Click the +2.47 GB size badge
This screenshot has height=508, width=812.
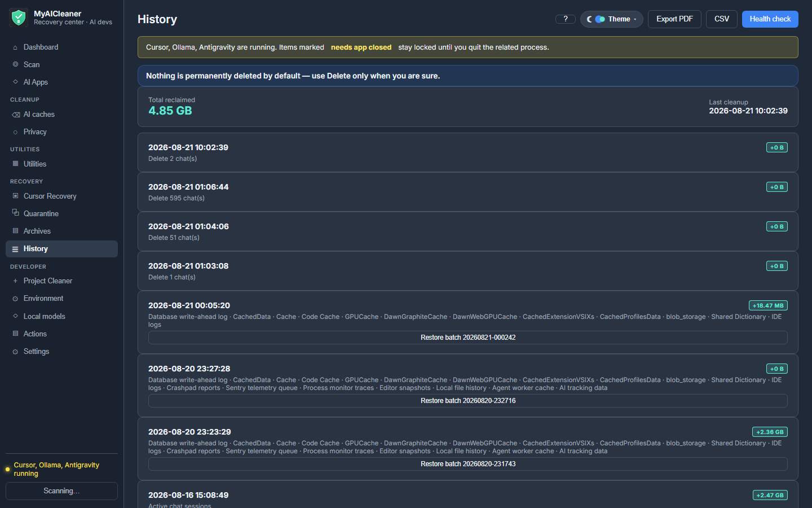click(770, 495)
